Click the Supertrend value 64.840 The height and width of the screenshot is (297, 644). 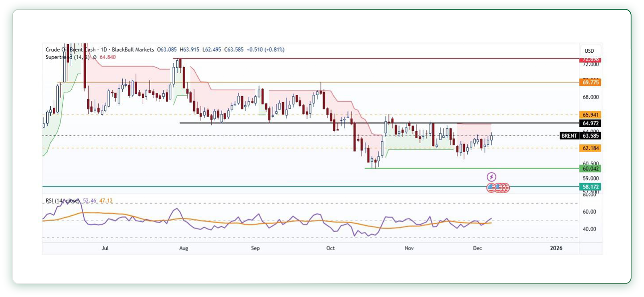point(107,57)
